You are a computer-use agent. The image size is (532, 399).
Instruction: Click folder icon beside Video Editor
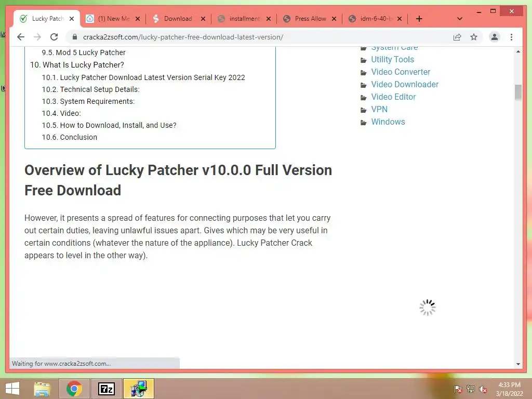click(363, 98)
